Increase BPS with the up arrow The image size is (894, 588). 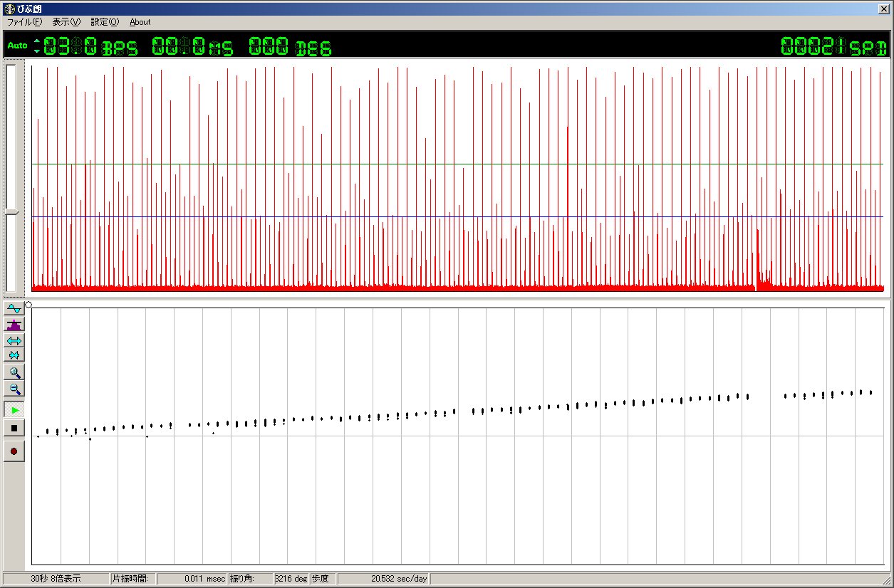pos(37,41)
